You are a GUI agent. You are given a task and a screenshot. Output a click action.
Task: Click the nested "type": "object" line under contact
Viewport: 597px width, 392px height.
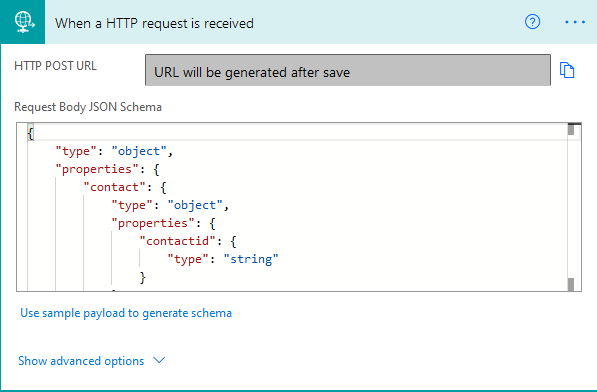pos(170,205)
